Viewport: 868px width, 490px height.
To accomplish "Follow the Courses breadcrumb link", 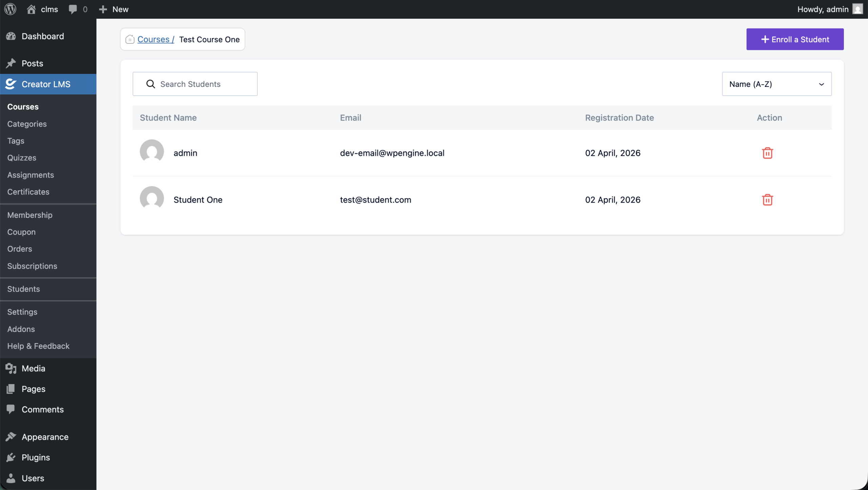I will [x=154, y=39].
